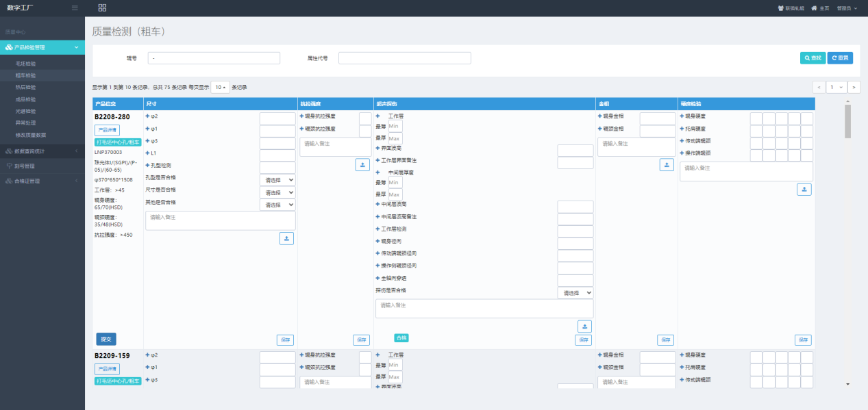Click the 属性代号 input field
Viewport: 868px width, 410px height.
click(x=404, y=58)
